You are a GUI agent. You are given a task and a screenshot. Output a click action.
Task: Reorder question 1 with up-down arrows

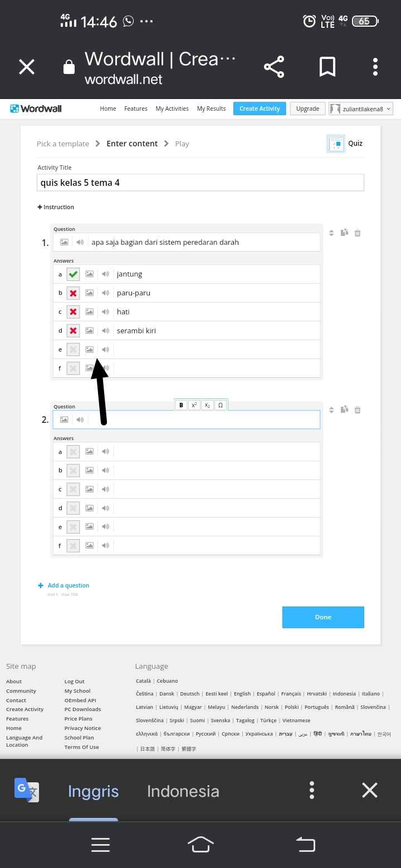pyautogui.click(x=331, y=233)
